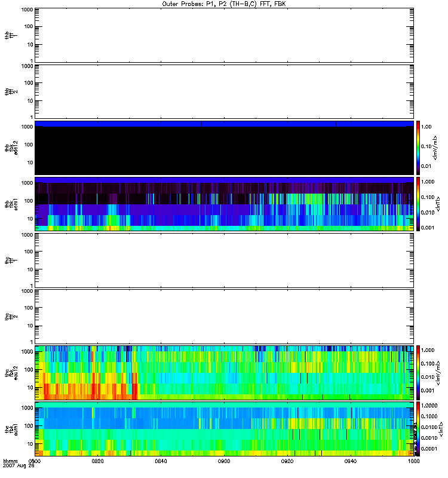Click the thb fbk scm1 spectrogram panel
Viewport: 448px width, 478px height.
click(224, 204)
